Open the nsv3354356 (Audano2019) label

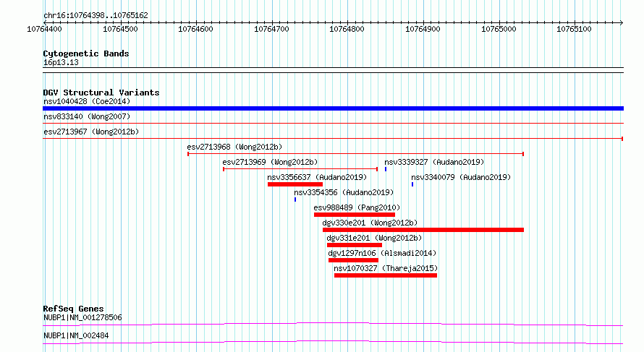tap(344, 192)
